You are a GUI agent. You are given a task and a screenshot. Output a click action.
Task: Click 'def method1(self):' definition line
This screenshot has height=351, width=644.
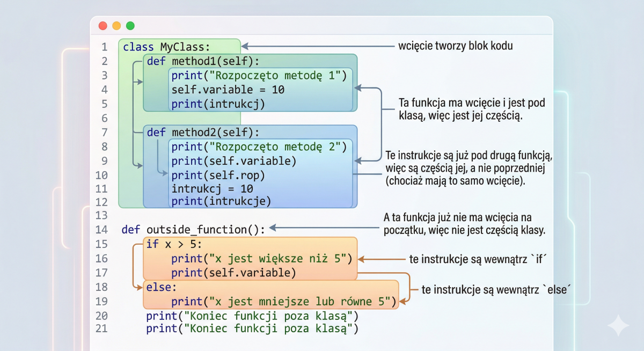203,61
